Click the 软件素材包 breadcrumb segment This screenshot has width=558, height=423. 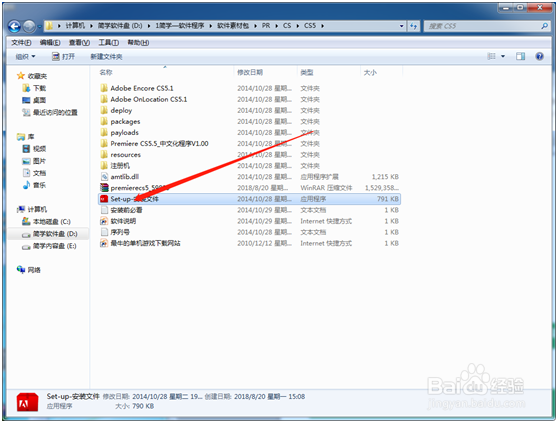pyautogui.click(x=233, y=26)
